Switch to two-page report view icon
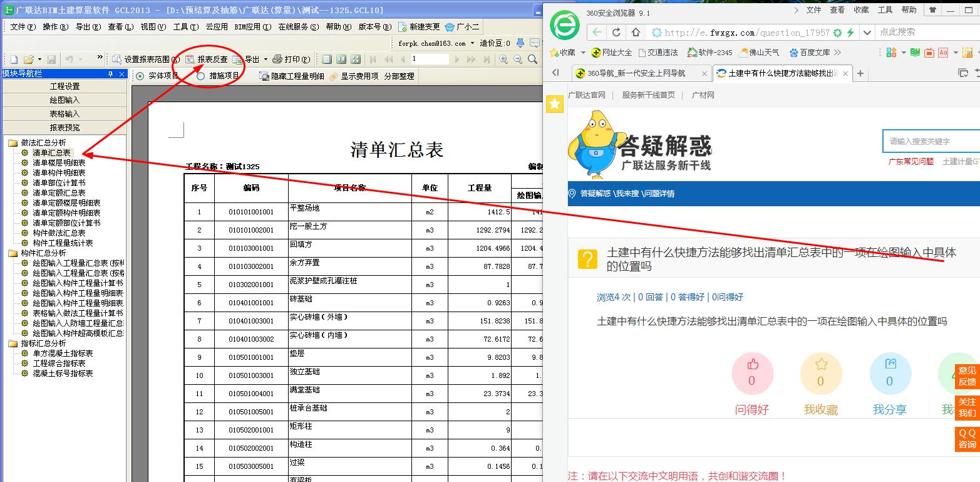Viewport: 980px width, 482px height. coord(341,60)
